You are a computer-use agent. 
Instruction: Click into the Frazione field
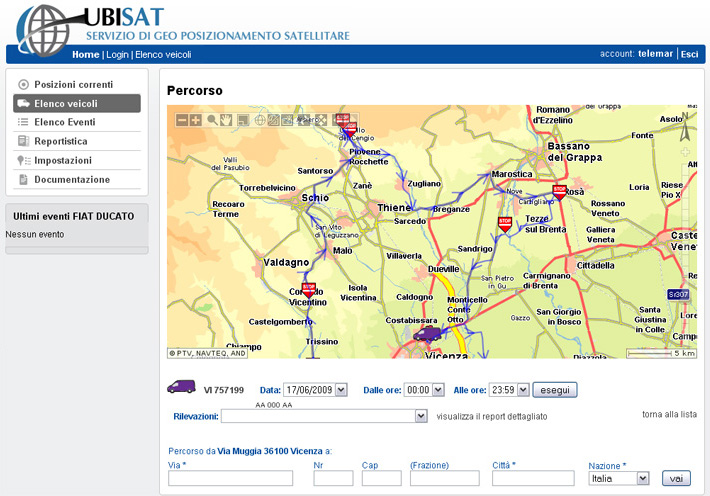[445, 478]
